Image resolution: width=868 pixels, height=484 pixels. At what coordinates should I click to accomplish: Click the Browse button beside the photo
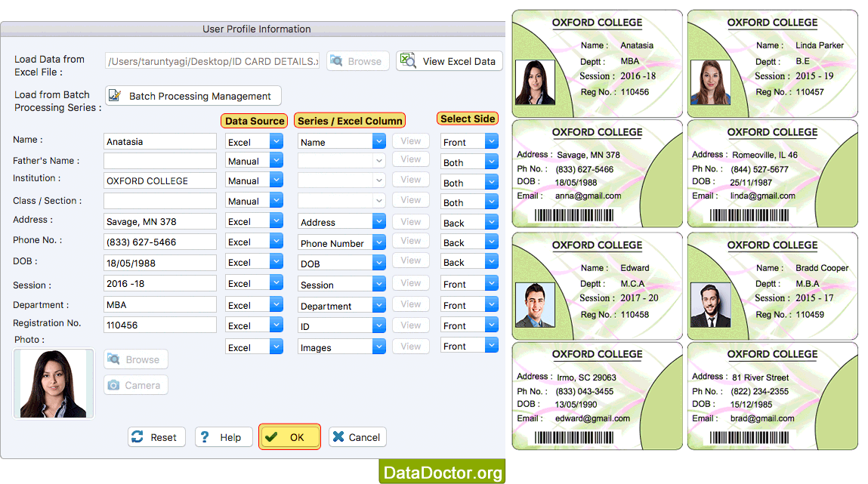click(x=136, y=359)
